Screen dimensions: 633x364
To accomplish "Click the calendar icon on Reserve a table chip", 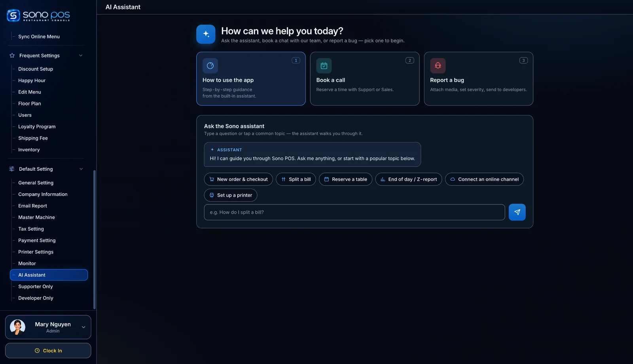I will point(326,179).
